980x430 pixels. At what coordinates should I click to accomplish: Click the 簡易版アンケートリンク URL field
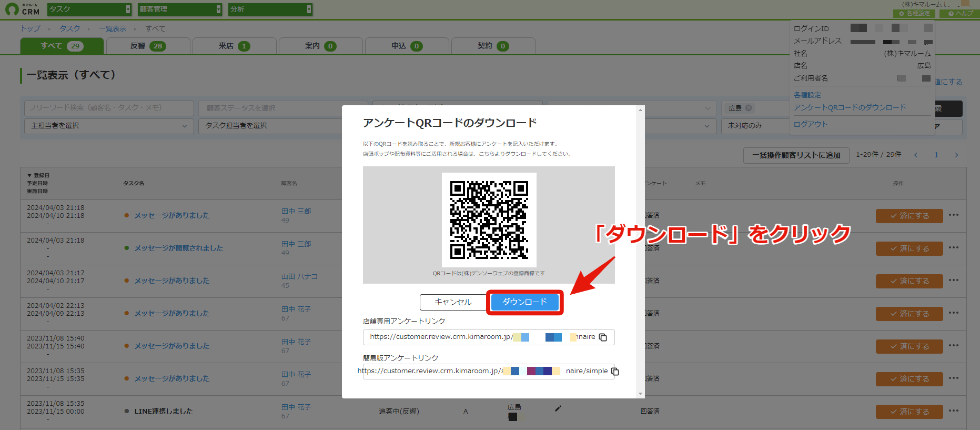click(489, 372)
